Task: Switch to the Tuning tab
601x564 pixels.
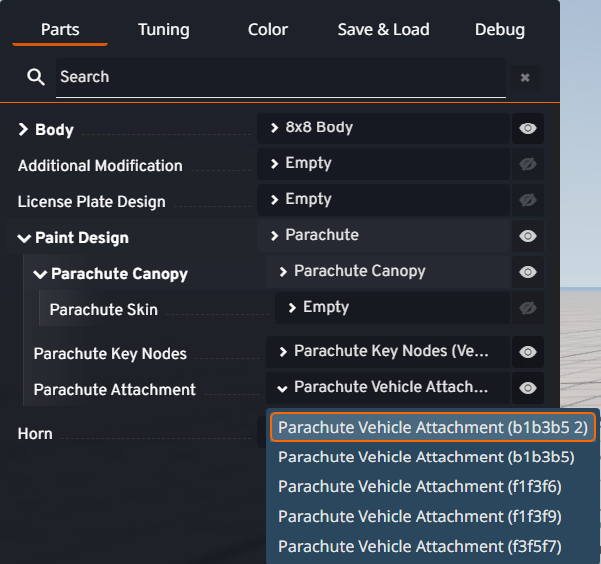Action: point(164,29)
